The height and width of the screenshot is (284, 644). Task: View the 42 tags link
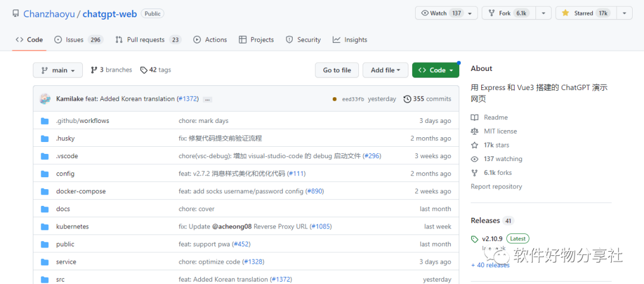(x=156, y=70)
